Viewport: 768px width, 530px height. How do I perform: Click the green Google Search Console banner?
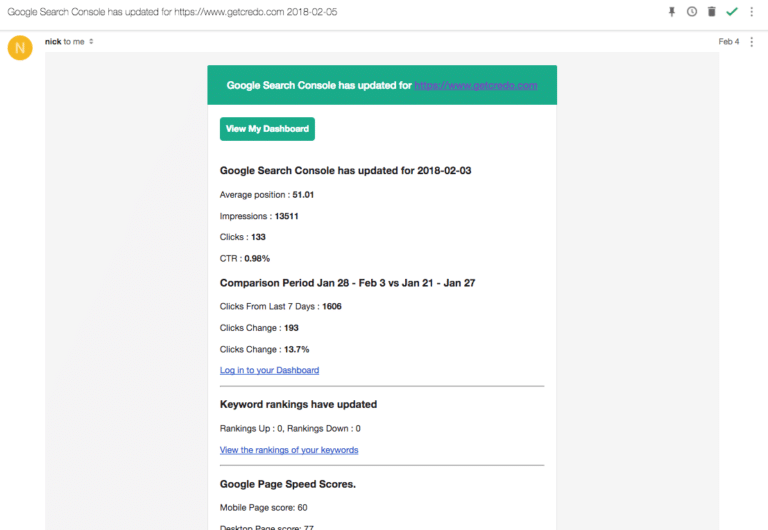320,86
